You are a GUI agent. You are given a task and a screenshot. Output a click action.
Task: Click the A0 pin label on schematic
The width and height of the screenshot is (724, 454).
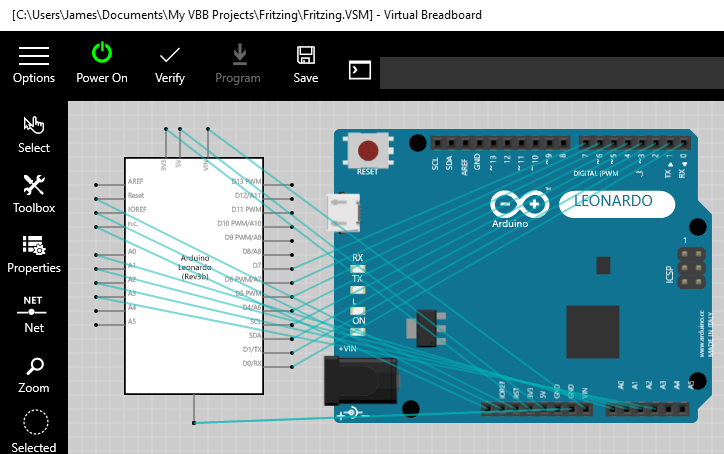point(132,252)
